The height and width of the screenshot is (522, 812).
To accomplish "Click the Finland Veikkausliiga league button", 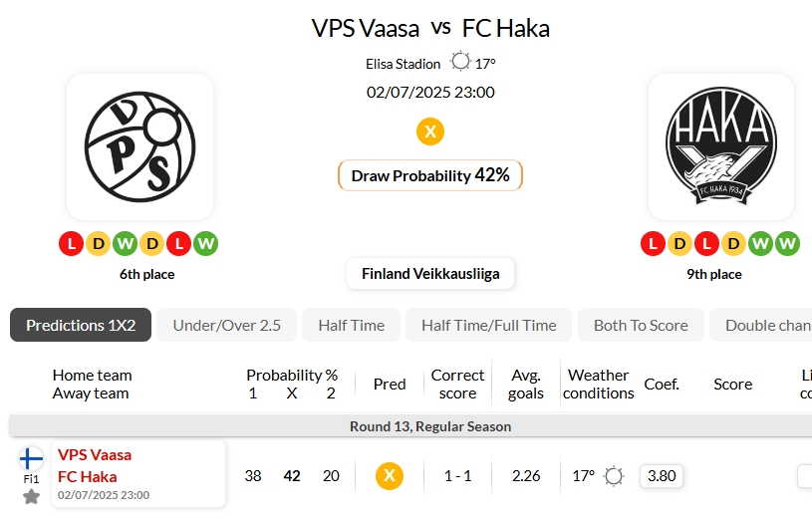I will (430, 273).
